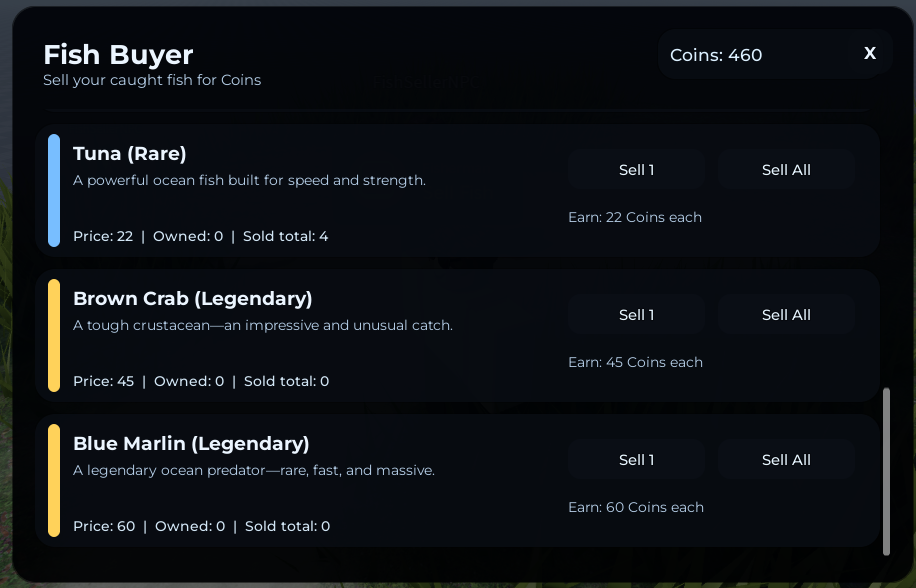Sell all Blue Marlin
The width and height of the screenshot is (916, 588).
[786, 460]
